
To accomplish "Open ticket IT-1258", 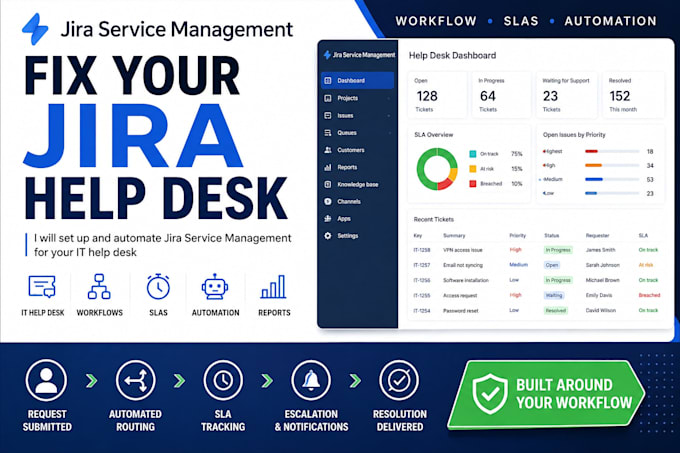I will pyautogui.click(x=422, y=250).
